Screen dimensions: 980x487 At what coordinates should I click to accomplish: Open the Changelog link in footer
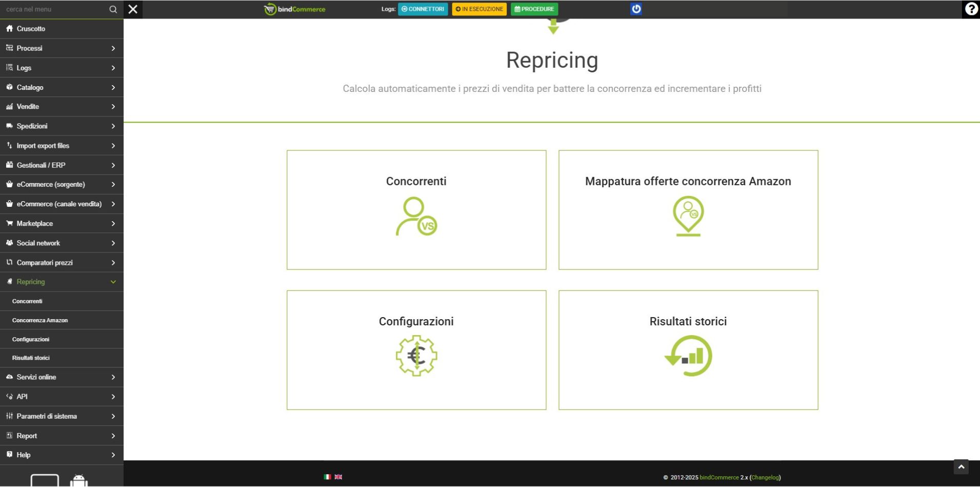point(765,478)
